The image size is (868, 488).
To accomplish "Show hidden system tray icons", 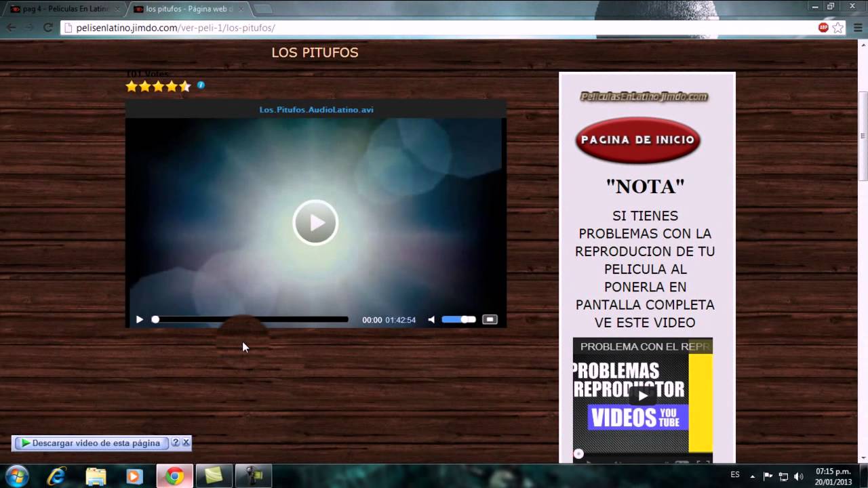I will [753, 476].
